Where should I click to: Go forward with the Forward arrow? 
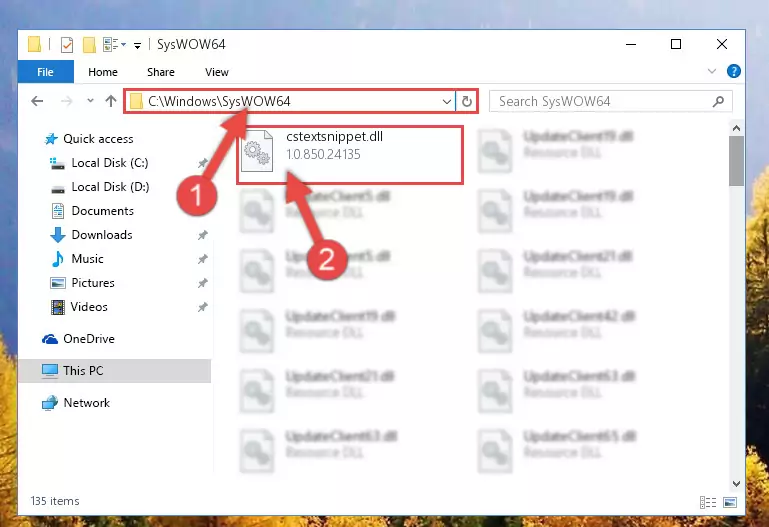(x=66, y=101)
